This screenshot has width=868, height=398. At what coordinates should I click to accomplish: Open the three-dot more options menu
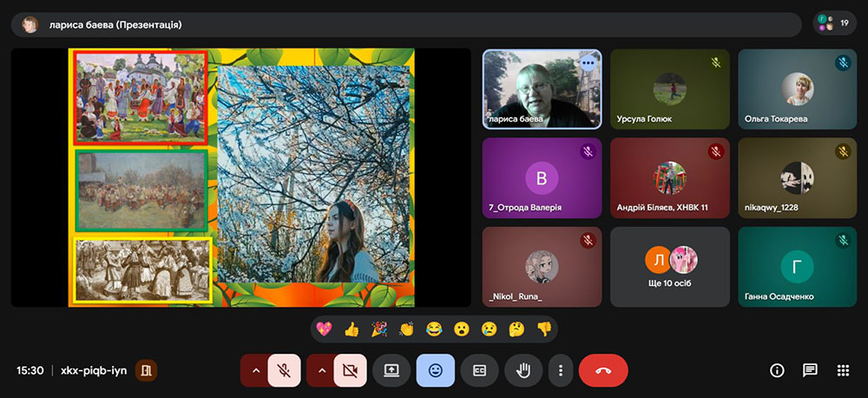(561, 370)
